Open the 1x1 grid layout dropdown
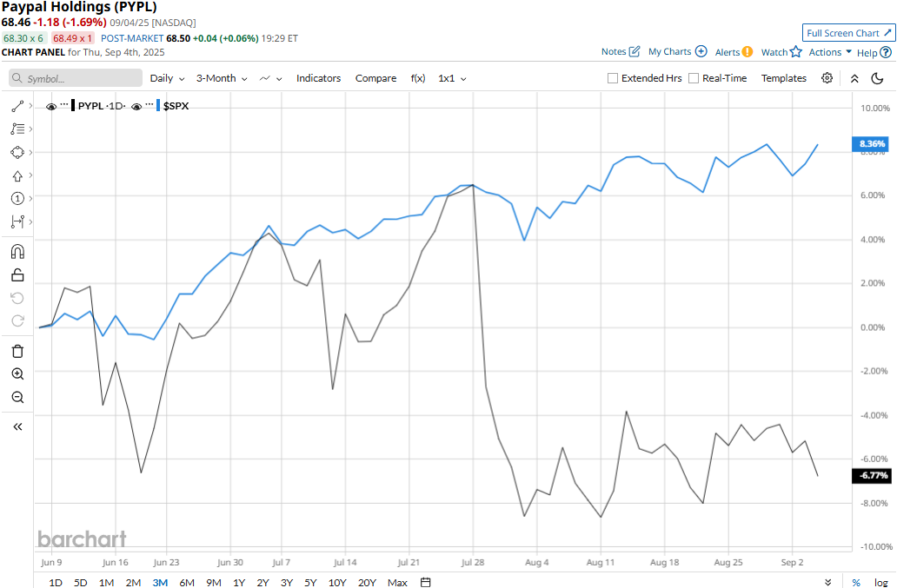Image resolution: width=897 pixels, height=588 pixels. coord(452,78)
